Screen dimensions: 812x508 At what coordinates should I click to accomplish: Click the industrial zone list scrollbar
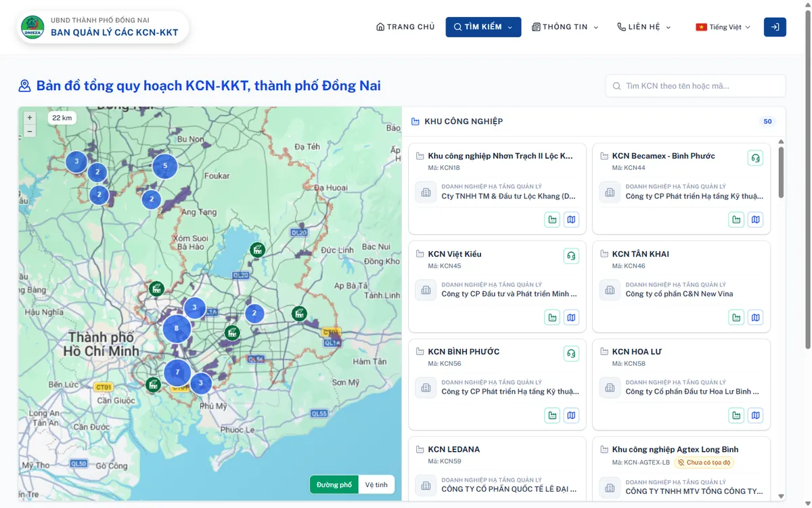[x=782, y=173]
